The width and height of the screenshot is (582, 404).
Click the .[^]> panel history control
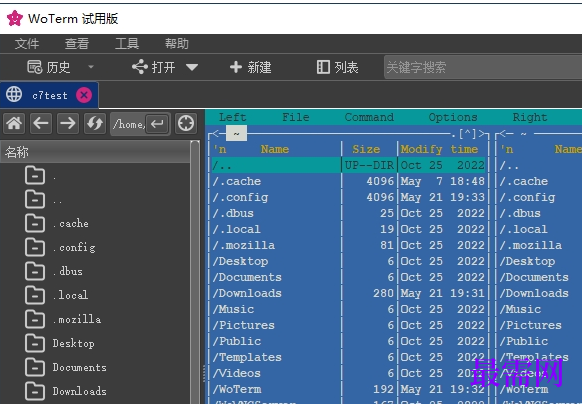(x=467, y=133)
